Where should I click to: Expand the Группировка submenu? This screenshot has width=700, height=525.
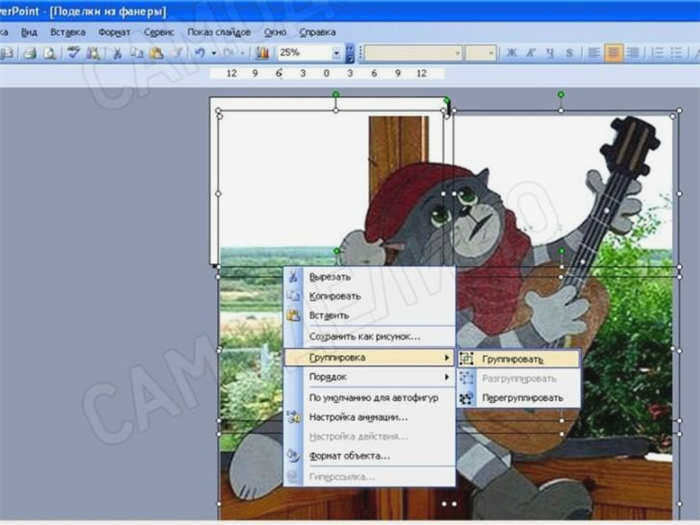pos(370,357)
